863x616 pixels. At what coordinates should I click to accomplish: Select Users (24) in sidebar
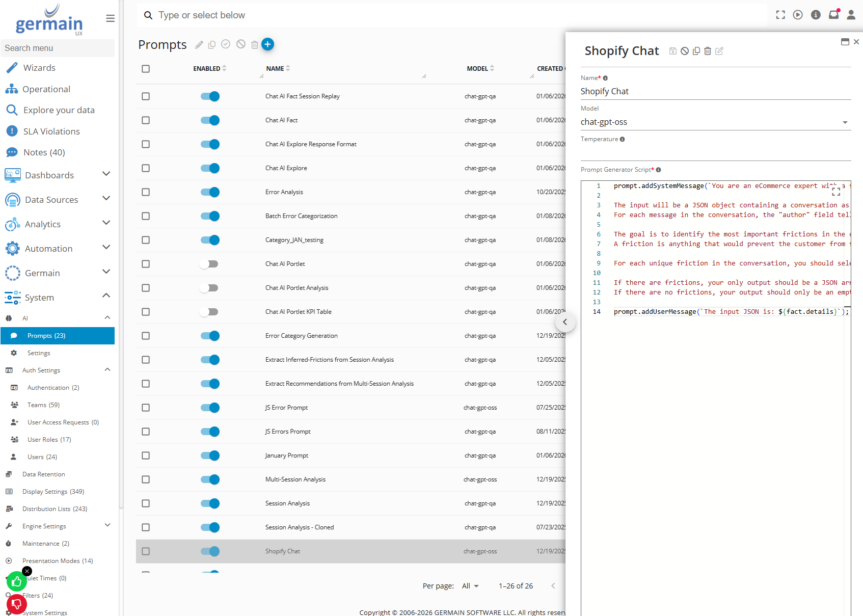(42, 457)
